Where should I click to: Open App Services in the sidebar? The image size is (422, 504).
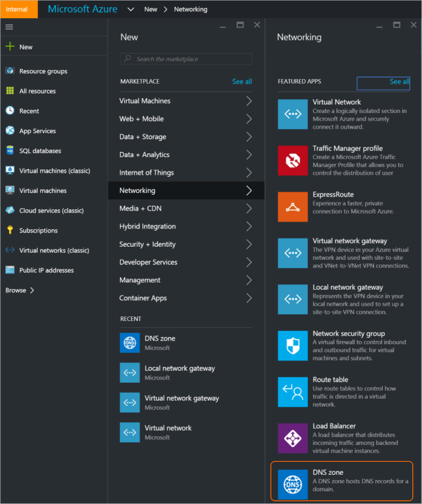[x=38, y=131]
